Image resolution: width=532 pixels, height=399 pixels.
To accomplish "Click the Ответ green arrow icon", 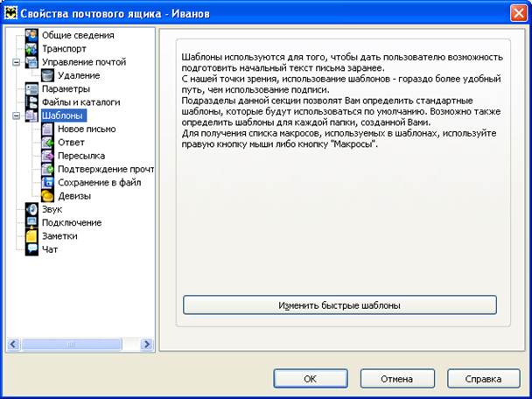I will point(47,143).
